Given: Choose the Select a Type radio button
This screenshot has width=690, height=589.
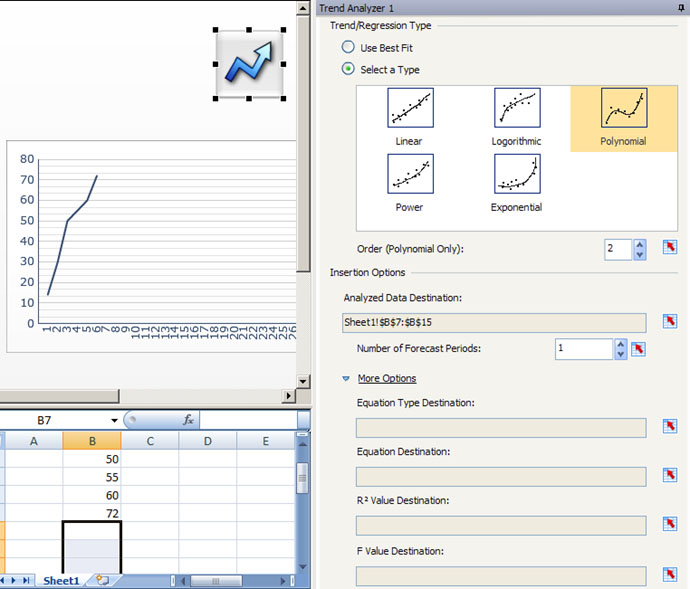Looking at the screenshot, I should tap(348, 69).
